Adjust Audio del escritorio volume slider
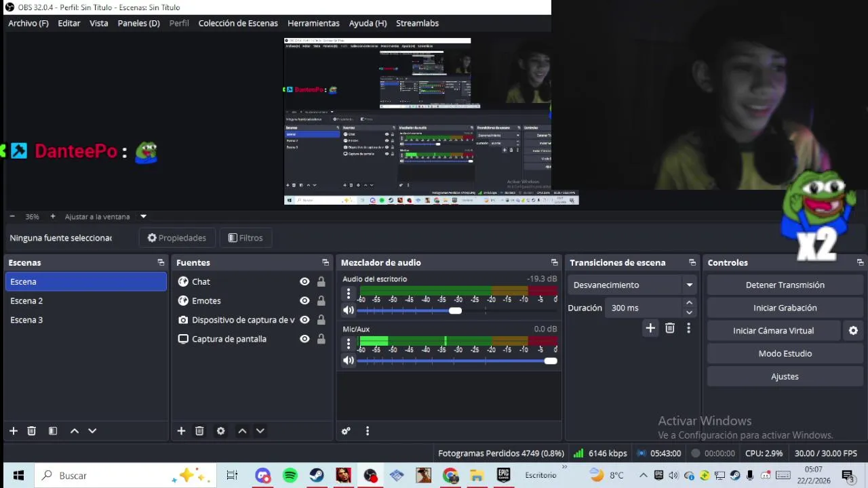The width and height of the screenshot is (868, 488). 456,310
